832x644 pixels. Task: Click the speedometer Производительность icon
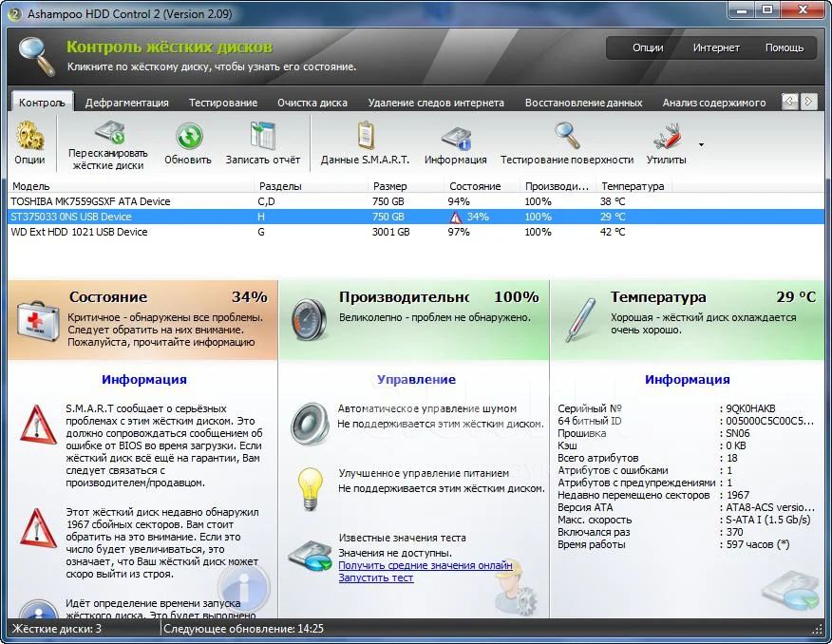coord(309,319)
